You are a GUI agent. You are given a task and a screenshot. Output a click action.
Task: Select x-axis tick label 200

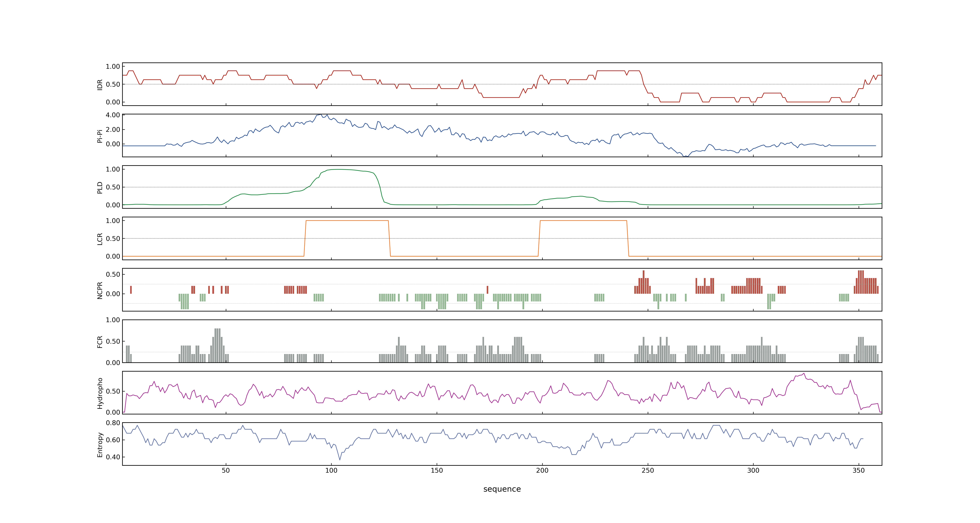coord(542,470)
